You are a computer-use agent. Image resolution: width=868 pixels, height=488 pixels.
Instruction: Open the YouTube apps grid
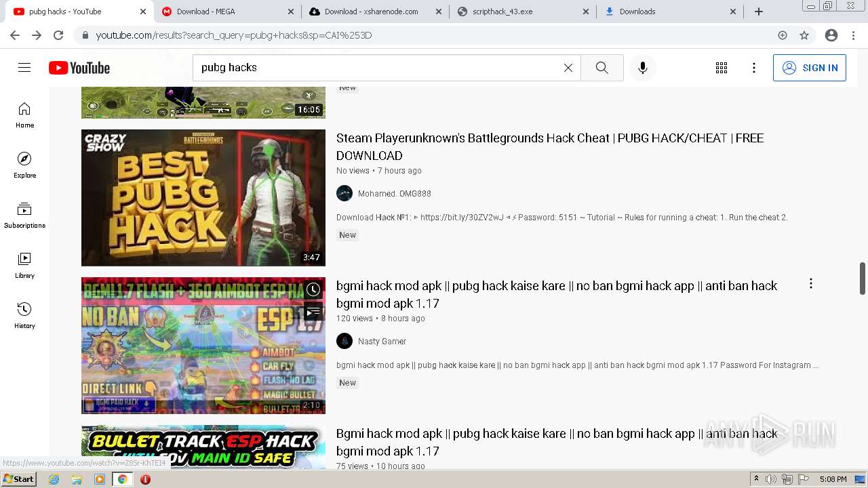click(x=722, y=68)
